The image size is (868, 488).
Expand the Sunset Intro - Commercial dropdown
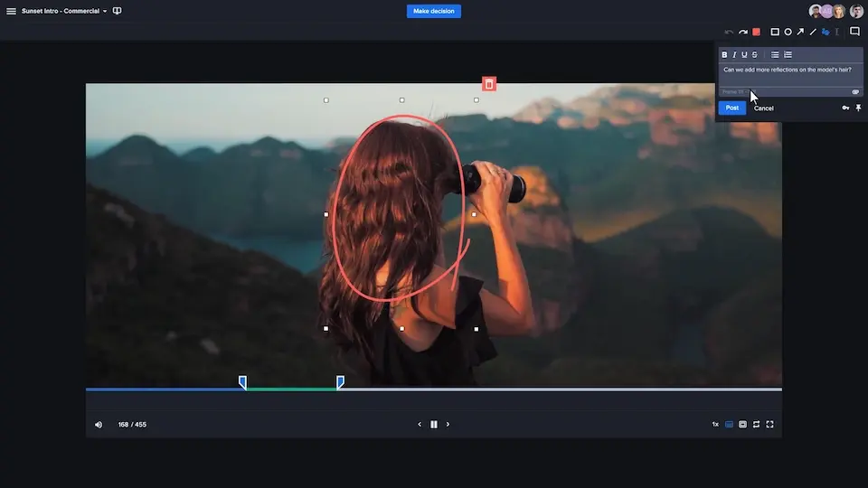pos(105,12)
